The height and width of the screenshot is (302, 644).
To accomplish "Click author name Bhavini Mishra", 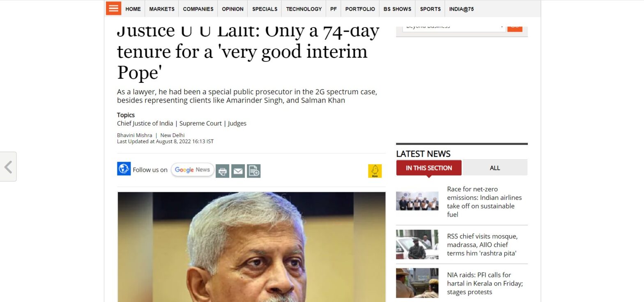I will point(134,135).
